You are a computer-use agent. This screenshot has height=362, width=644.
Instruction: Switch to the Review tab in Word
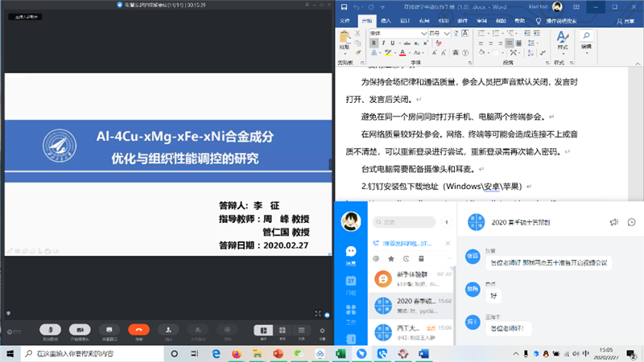pyautogui.click(x=481, y=21)
